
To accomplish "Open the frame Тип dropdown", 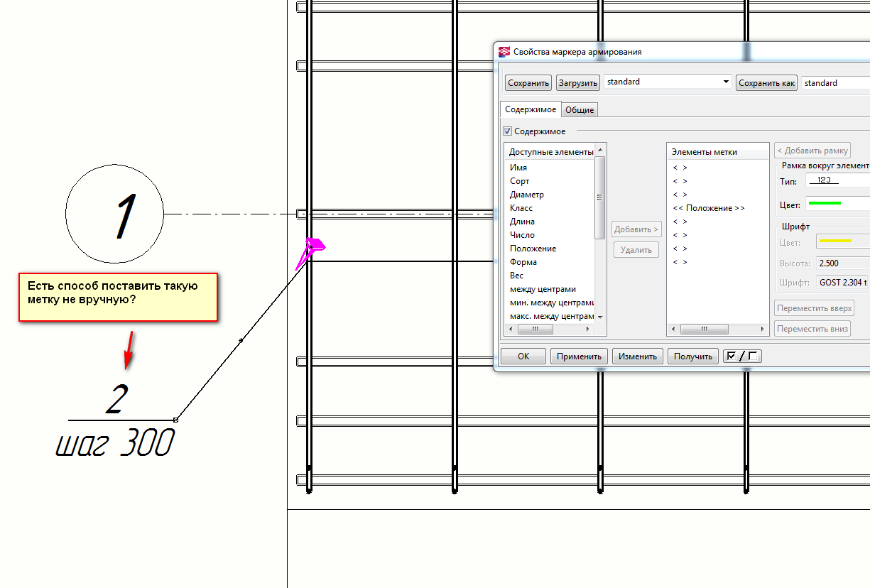I will pos(837,181).
